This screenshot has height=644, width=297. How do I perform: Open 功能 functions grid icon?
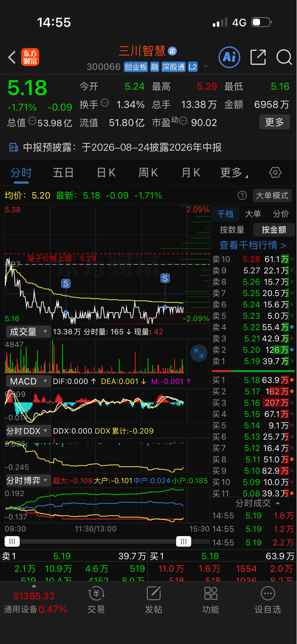210,600
